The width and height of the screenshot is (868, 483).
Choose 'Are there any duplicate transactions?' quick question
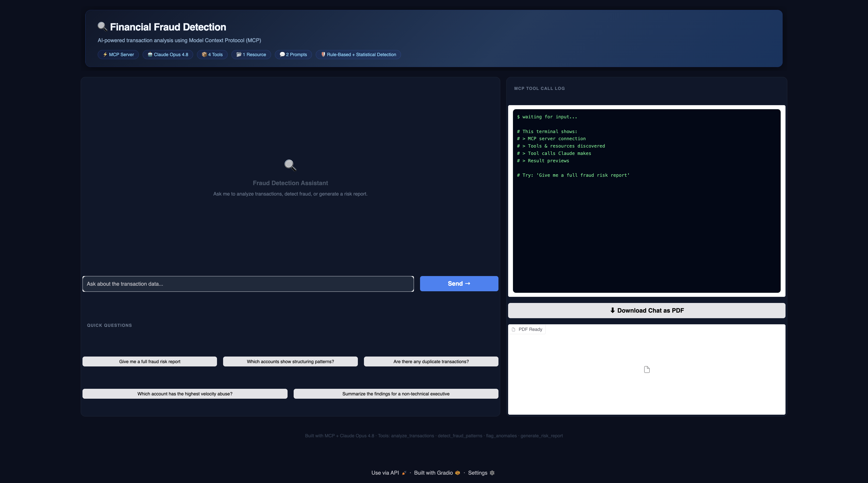431,361
